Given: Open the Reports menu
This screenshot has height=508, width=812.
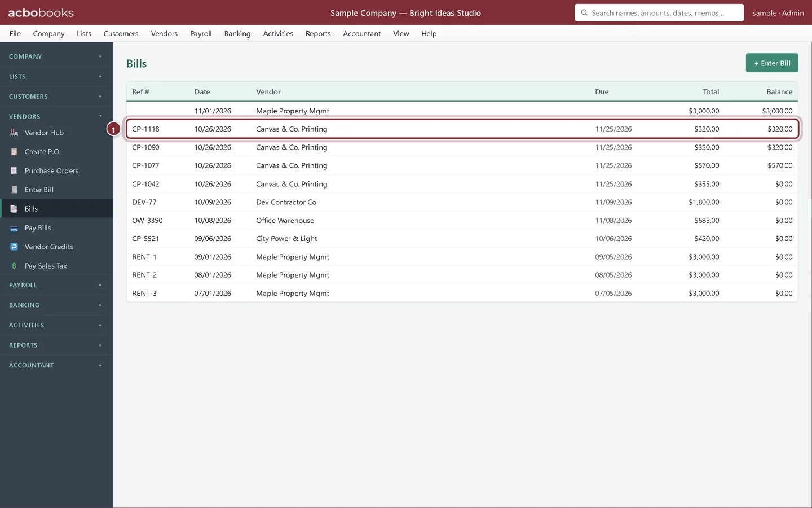Looking at the screenshot, I should 318,34.
